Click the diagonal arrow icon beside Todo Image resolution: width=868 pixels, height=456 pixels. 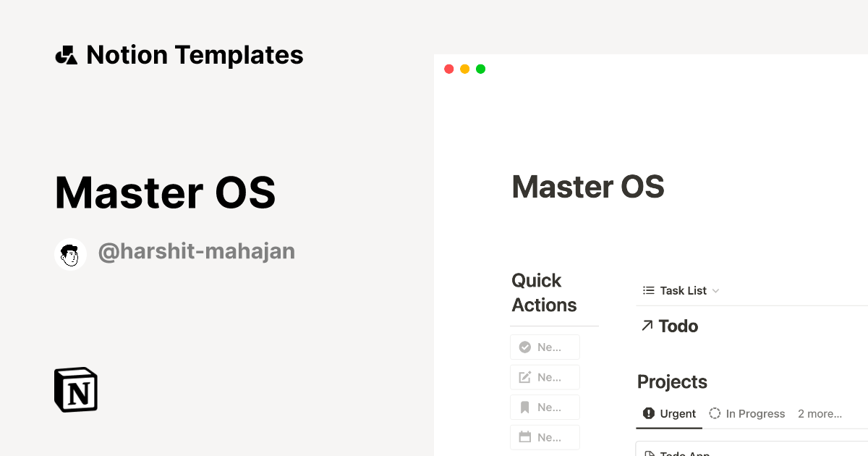[646, 326]
